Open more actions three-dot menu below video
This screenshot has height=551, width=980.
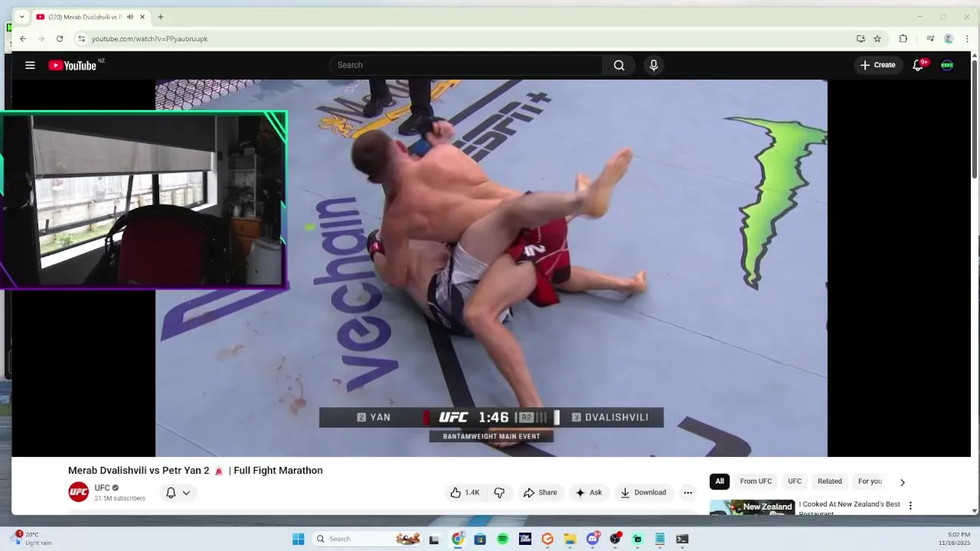tap(688, 493)
